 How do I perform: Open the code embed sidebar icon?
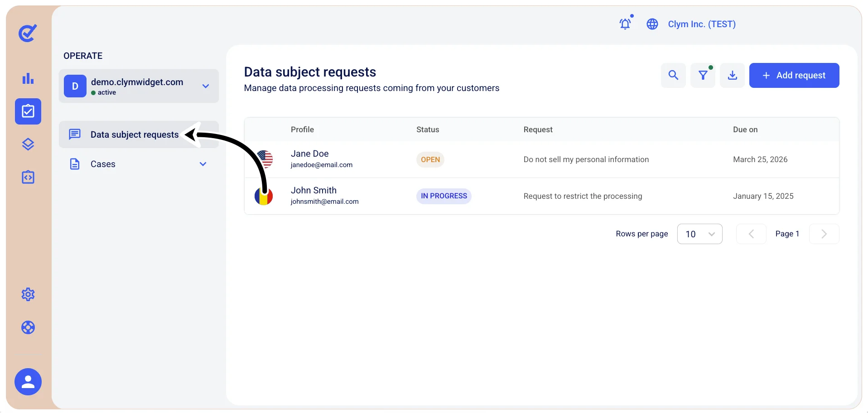tap(28, 177)
